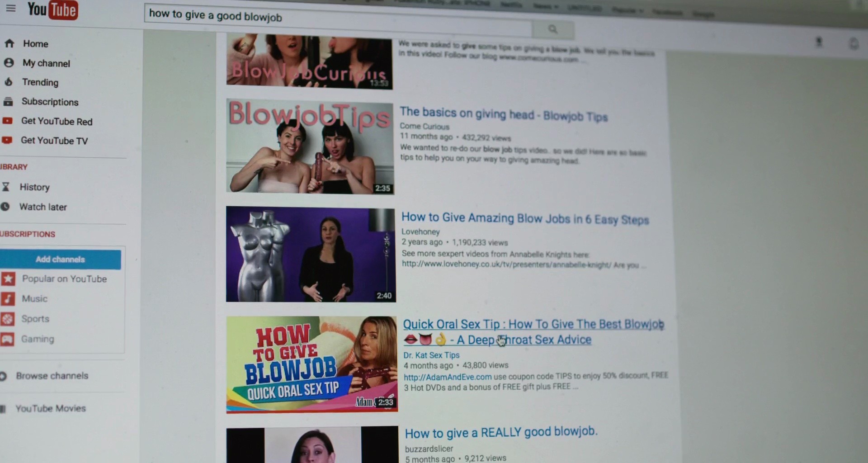Open Get YouTube Red link
868x463 pixels.
point(57,121)
